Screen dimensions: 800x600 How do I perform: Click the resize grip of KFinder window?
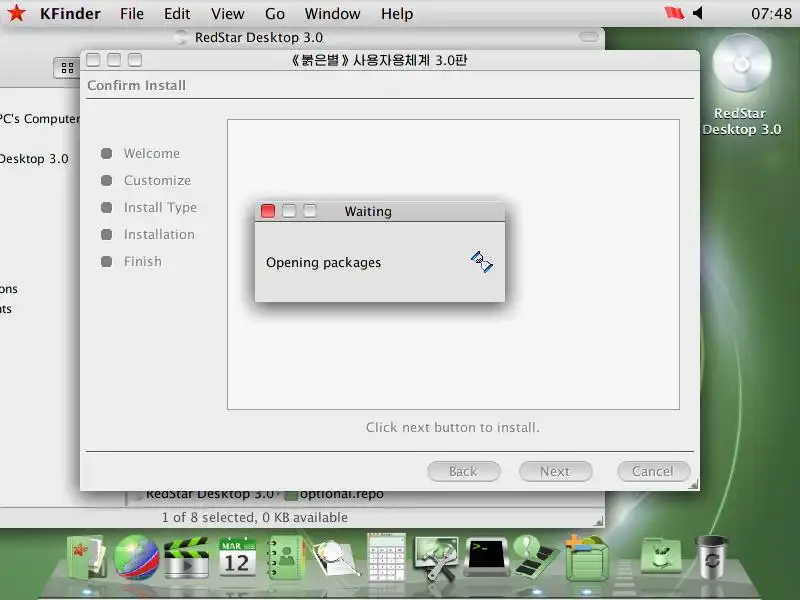pos(598,521)
